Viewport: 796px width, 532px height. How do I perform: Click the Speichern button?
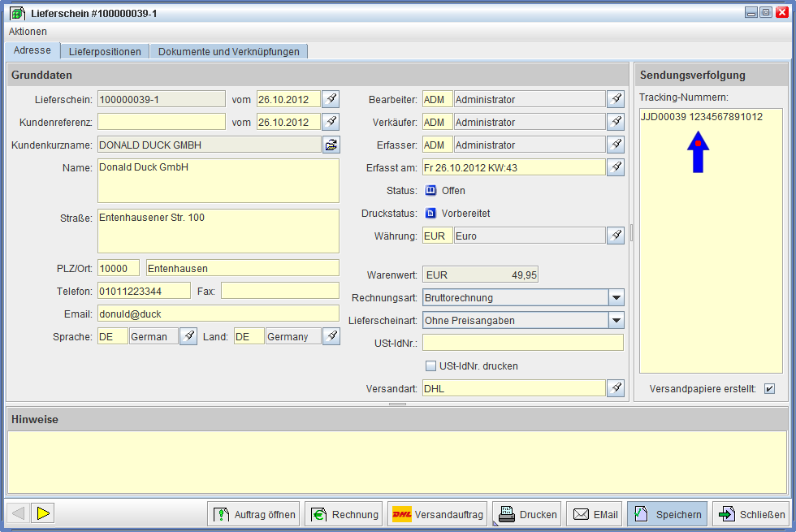667,514
